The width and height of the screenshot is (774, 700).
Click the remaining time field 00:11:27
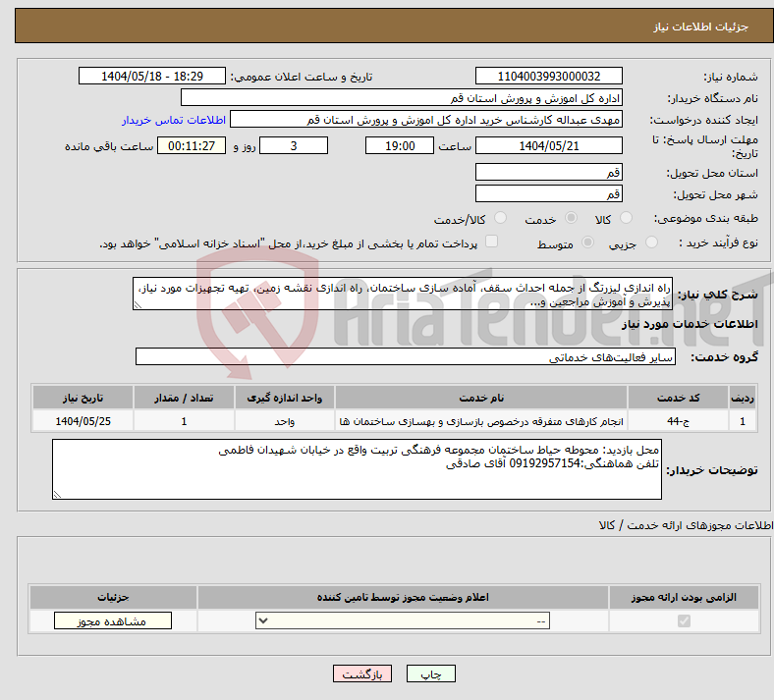(x=192, y=146)
